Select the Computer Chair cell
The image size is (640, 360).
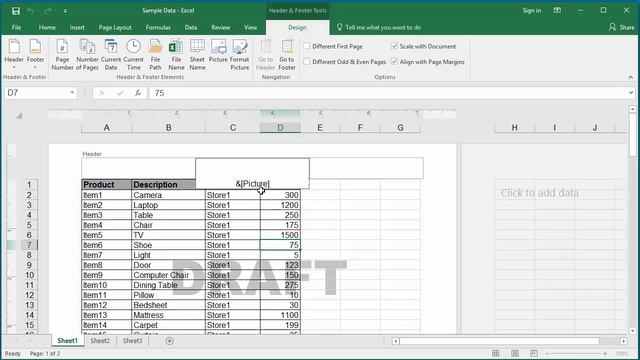point(168,275)
